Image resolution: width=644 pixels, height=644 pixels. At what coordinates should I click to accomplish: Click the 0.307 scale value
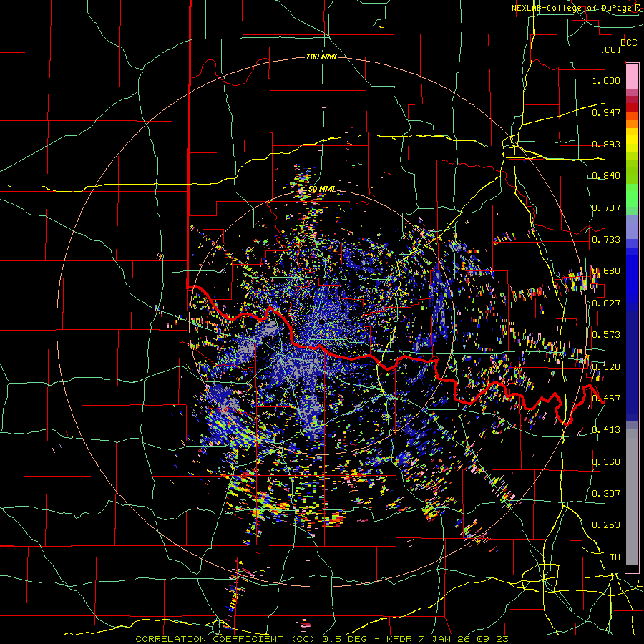606,493
